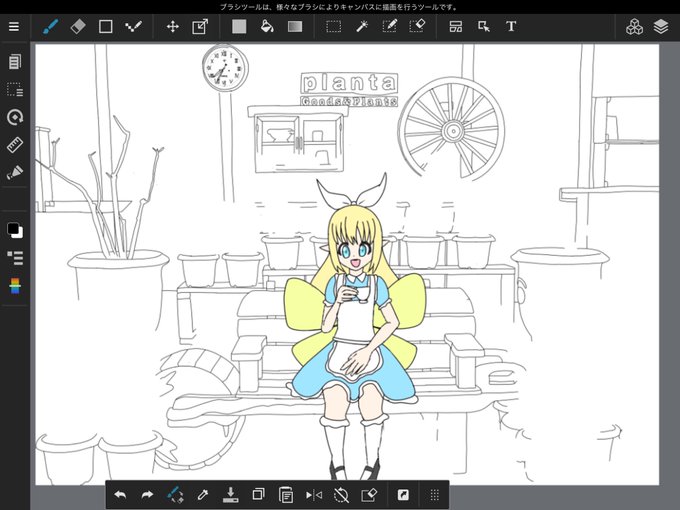Toggle the rotation reset icon
The height and width of the screenshot is (510, 680).
341,494
